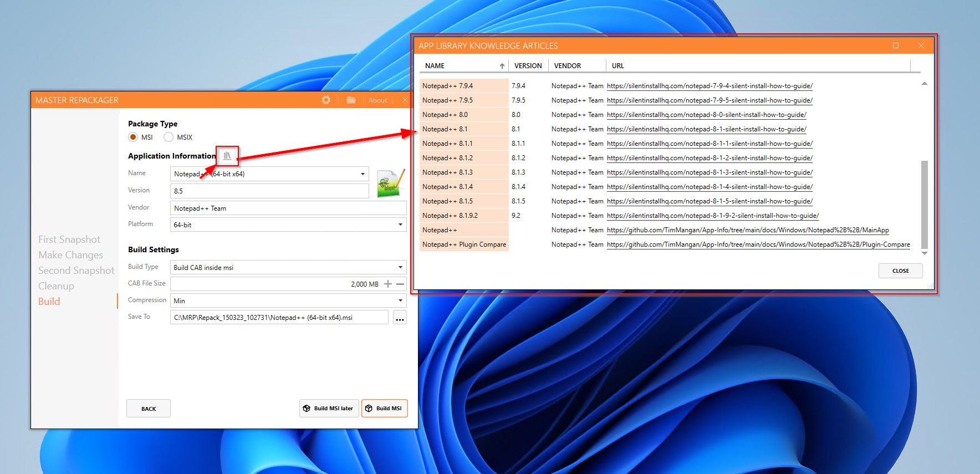The height and width of the screenshot is (474, 980).
Task: Click the plus icon to increase CAB File Size
Action: 388,284
